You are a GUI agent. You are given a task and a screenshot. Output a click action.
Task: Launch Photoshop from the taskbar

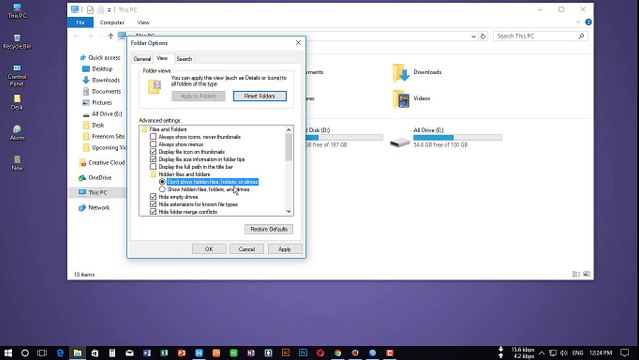click(303, 353)
